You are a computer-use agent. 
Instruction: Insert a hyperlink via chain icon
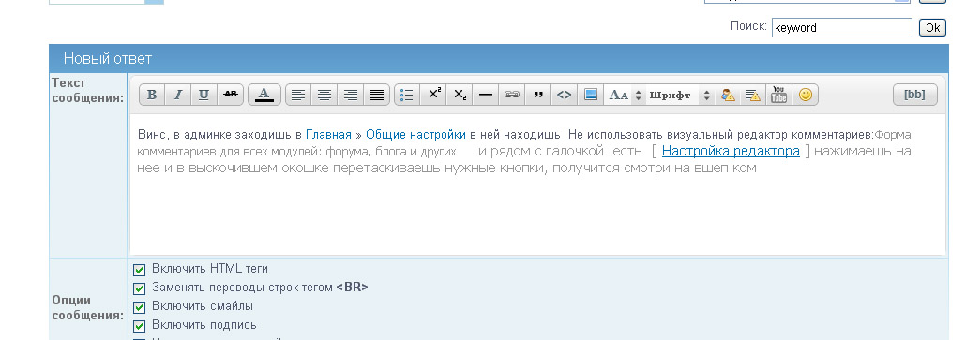[512, 95]
